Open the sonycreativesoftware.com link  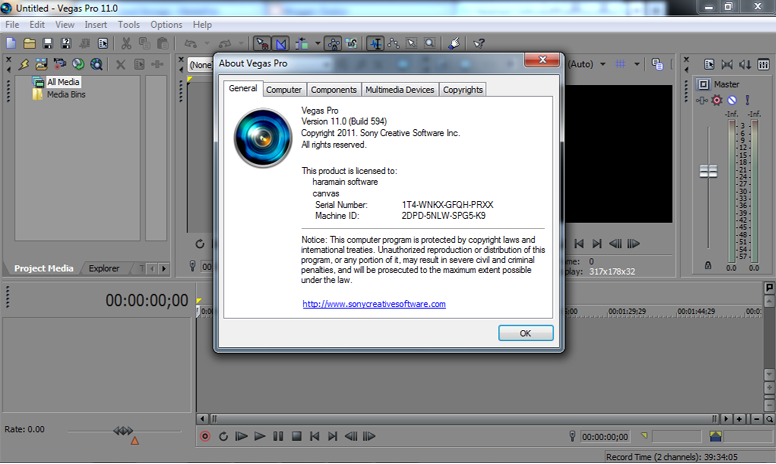pos(374,304)
